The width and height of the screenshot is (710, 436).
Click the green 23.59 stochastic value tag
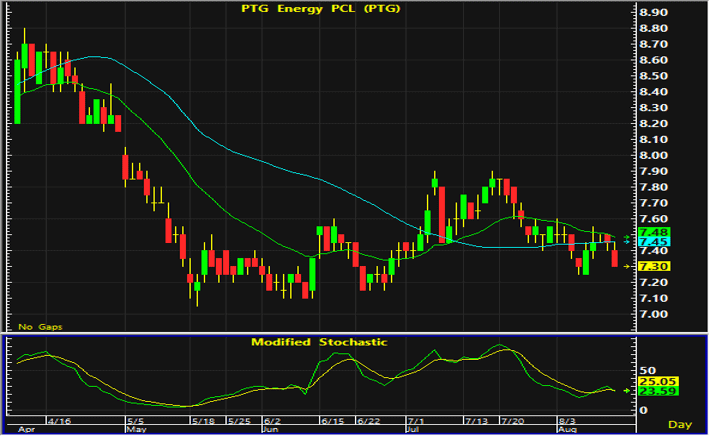658,391
